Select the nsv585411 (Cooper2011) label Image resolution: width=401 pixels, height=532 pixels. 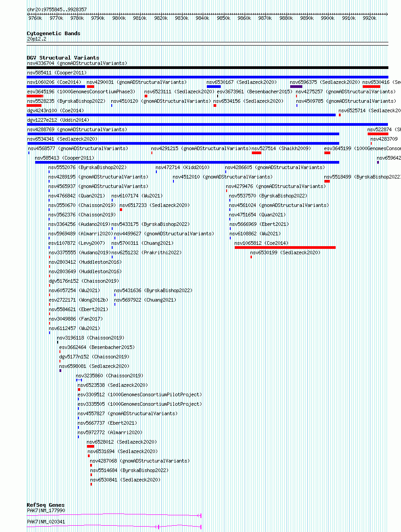click(x=57, y=73)
